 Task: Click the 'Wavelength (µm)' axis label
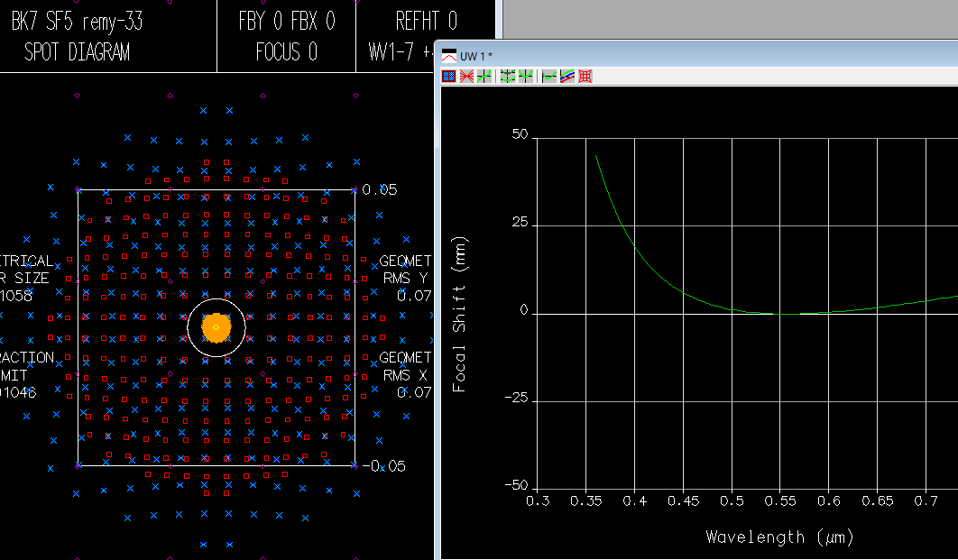pyautogui.click(x=779, y=537)
